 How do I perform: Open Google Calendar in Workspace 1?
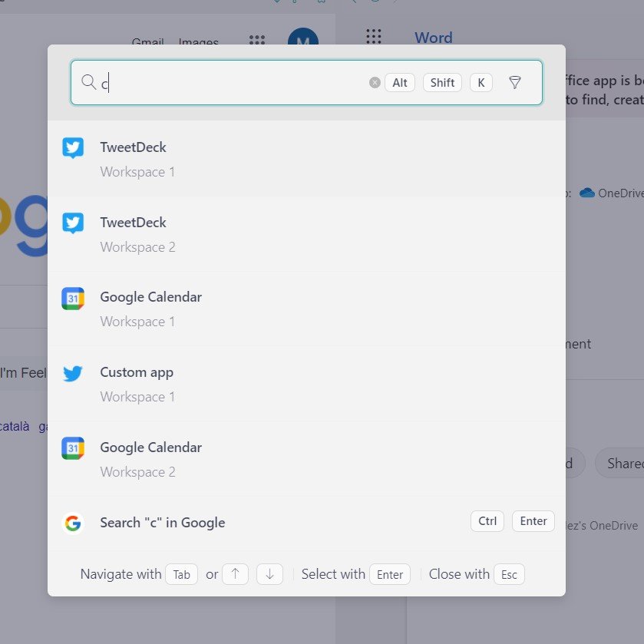click(306, 309)
